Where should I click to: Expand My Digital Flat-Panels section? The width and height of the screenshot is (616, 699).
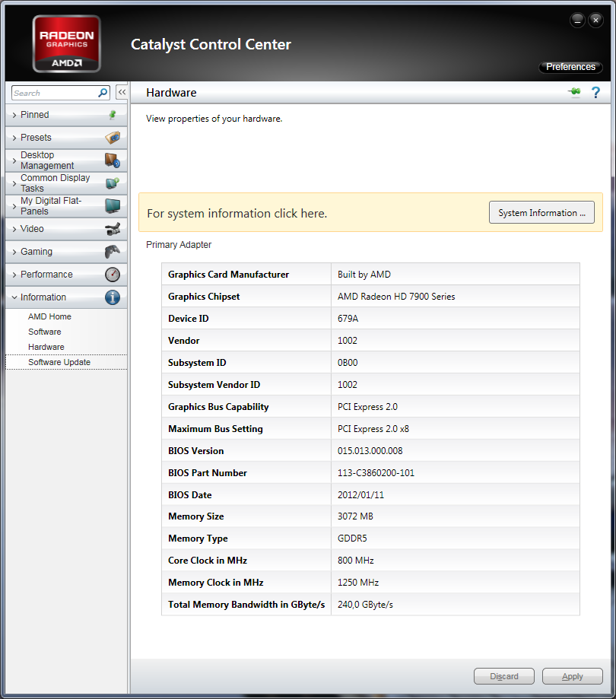pyautogui.click(x=66, y=206)
